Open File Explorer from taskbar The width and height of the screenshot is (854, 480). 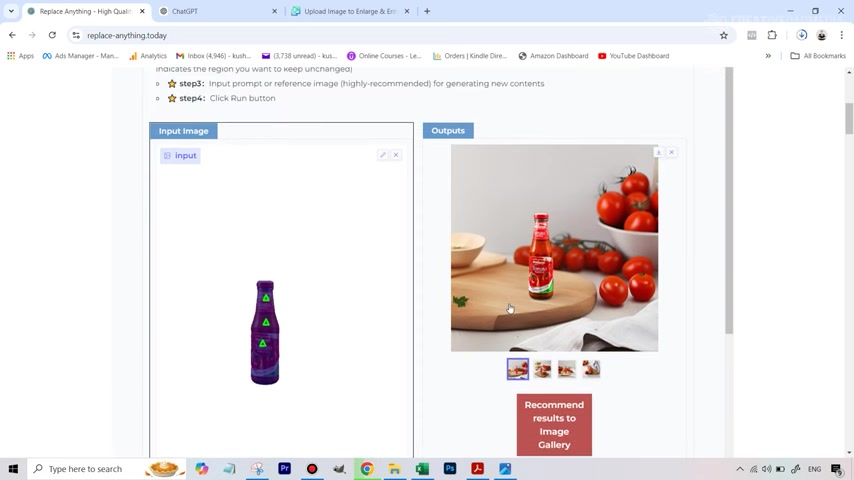[394, 469]
